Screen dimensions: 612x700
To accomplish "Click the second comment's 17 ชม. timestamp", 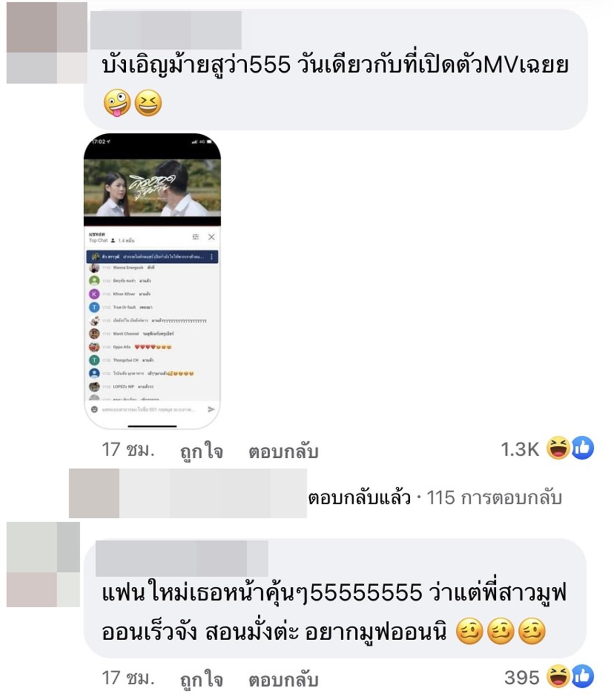I will tap(128, 678).
